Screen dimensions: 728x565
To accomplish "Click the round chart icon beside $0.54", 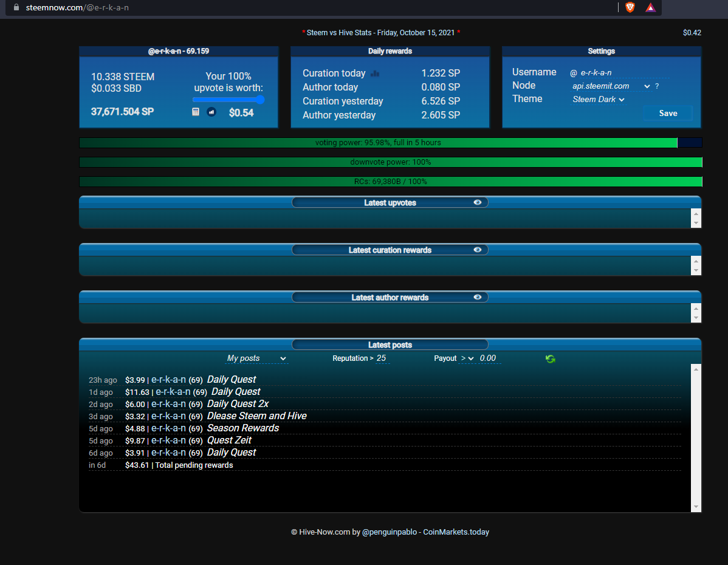I will (x=211, y=112).
